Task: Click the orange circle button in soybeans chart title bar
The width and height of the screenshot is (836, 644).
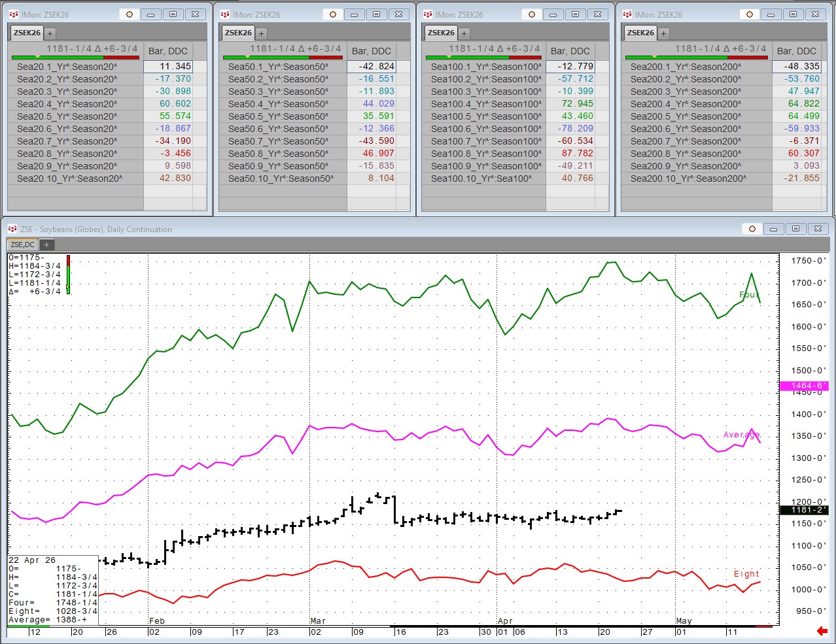Action: (752, 229)
